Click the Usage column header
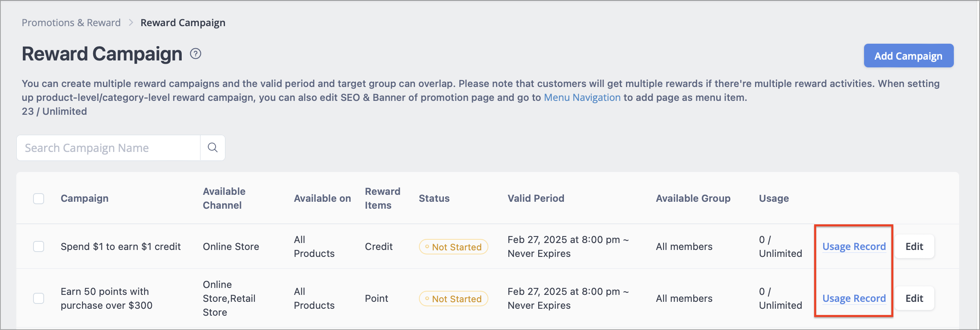 coord(773,198)
